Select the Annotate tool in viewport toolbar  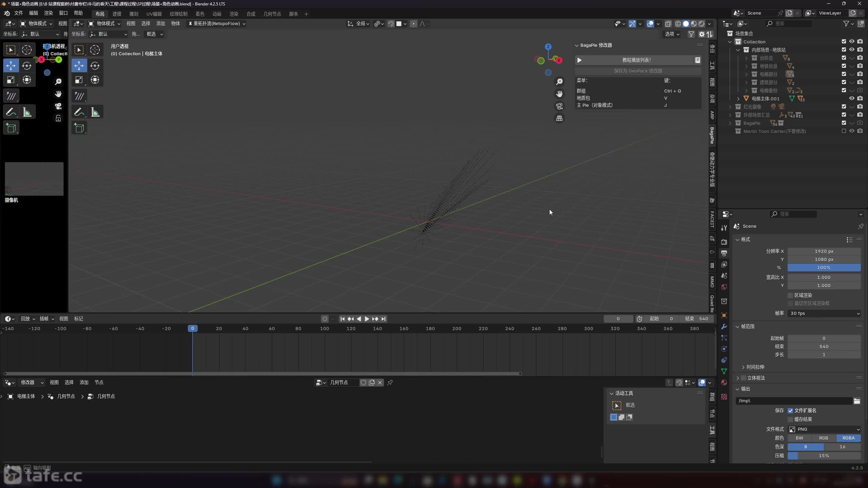79,112
